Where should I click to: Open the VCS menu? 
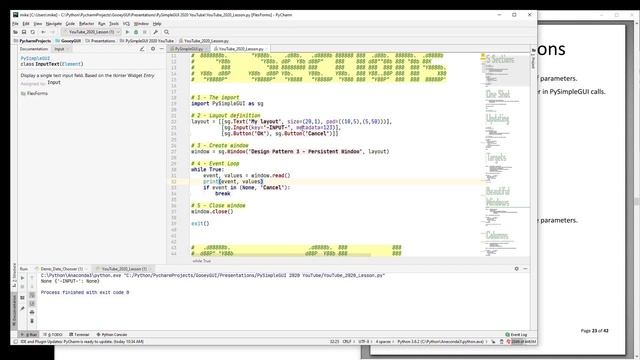126,24
